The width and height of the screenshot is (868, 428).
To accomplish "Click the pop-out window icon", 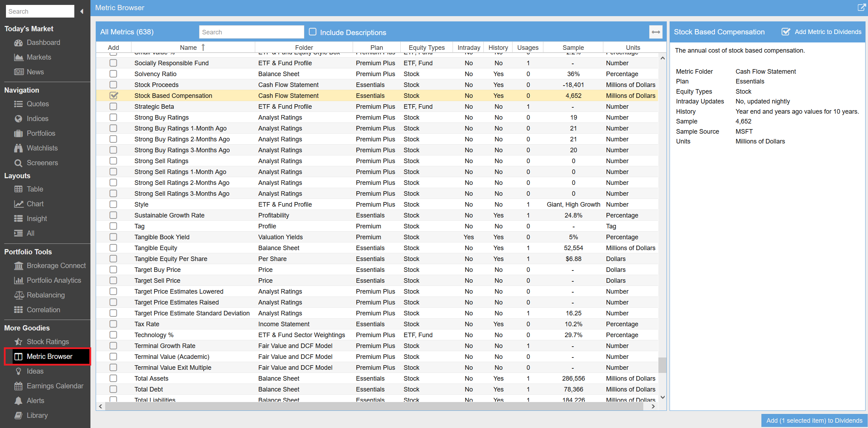I will [x=861, y=7].
